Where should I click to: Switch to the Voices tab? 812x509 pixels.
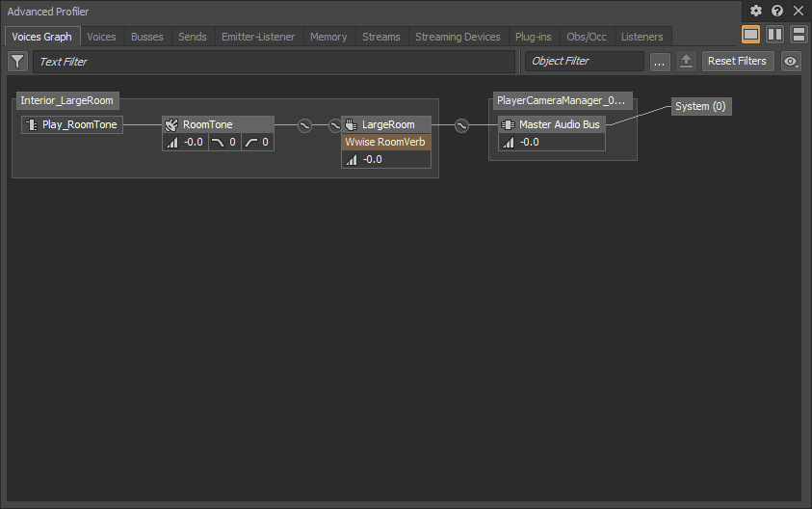coord(101,37)
